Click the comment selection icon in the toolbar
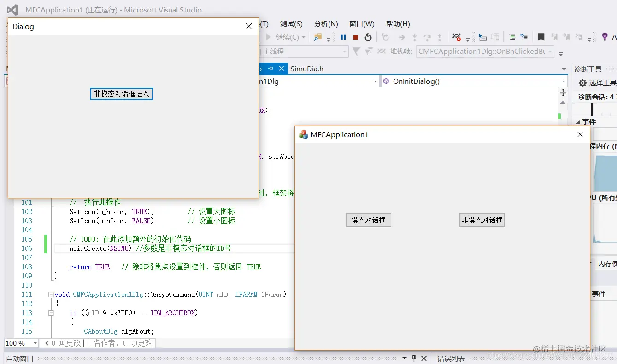The width and height of the screenshot is (617, 364). click(x=524, y=37)
